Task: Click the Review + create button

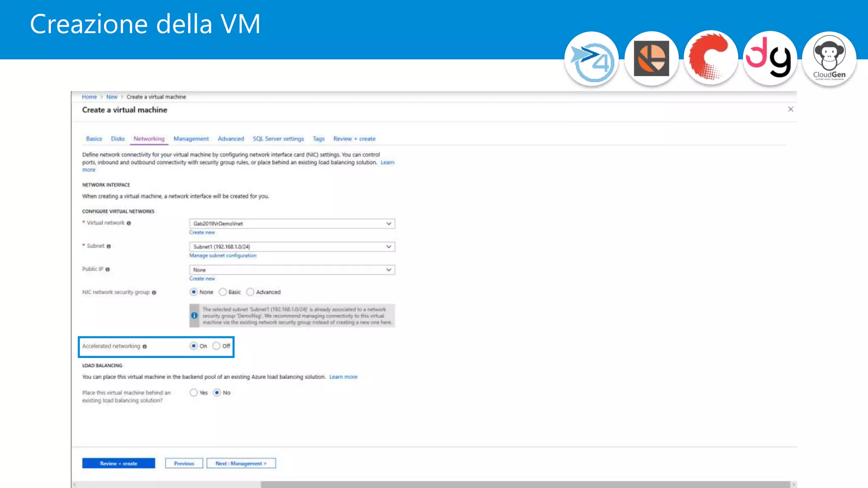Action: click(119, 463)
